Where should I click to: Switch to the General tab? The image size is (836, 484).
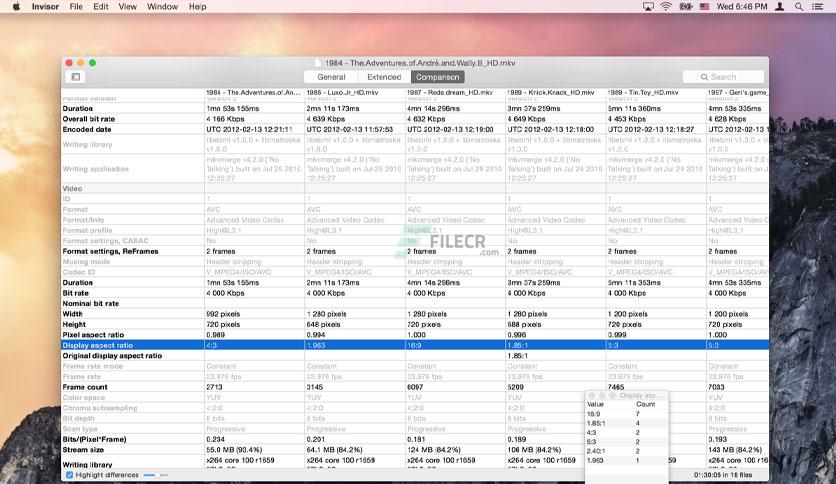[x=331, y=77]
